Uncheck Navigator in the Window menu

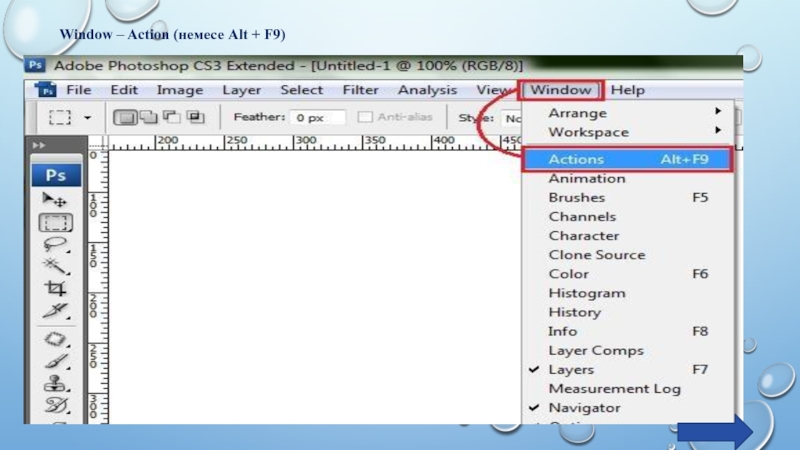click(585, 408)
